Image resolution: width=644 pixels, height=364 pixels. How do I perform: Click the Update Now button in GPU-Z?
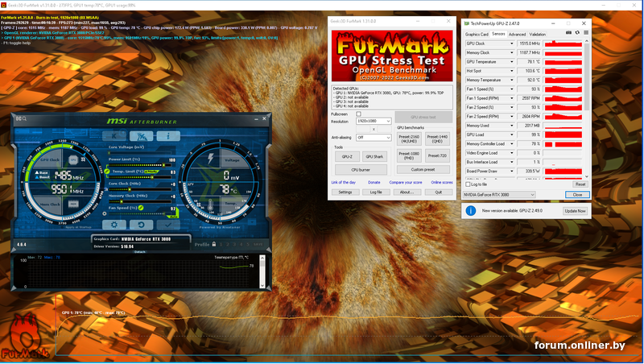575,211
